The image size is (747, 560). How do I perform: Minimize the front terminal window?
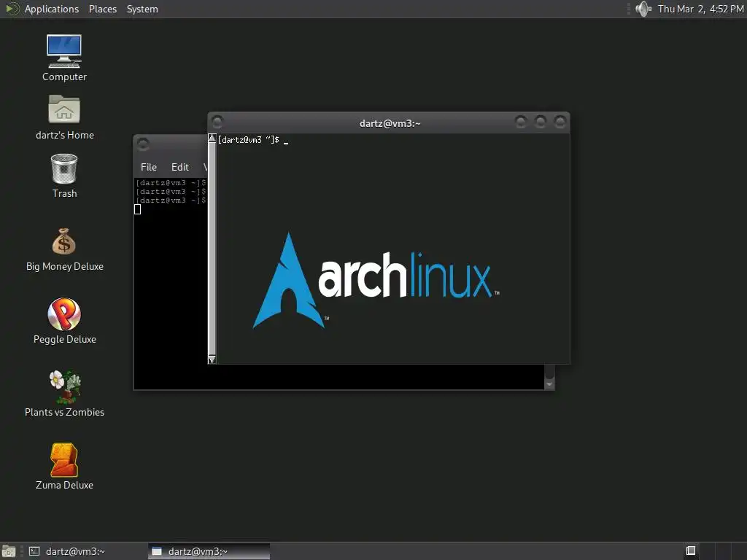point(521,122)
